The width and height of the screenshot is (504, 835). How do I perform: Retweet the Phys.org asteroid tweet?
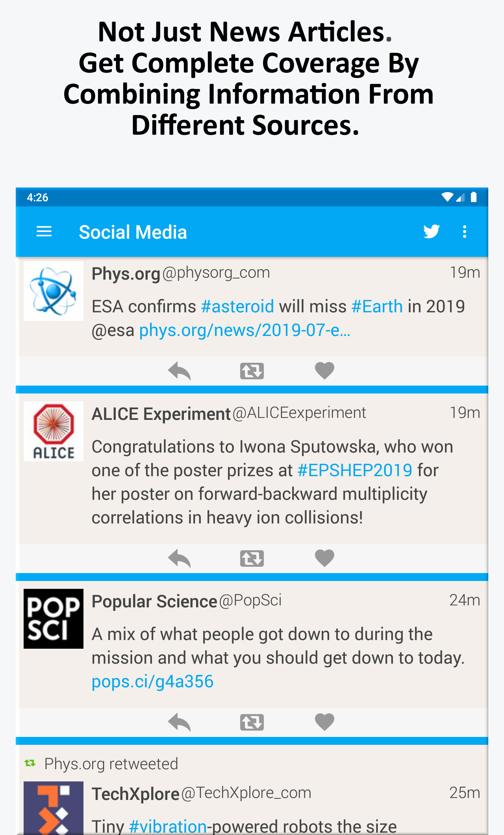pyautogui.click(x=252, y=371)
